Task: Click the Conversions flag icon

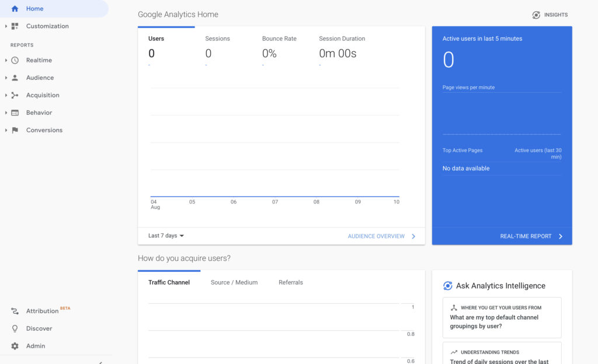Action: point(15,130)
